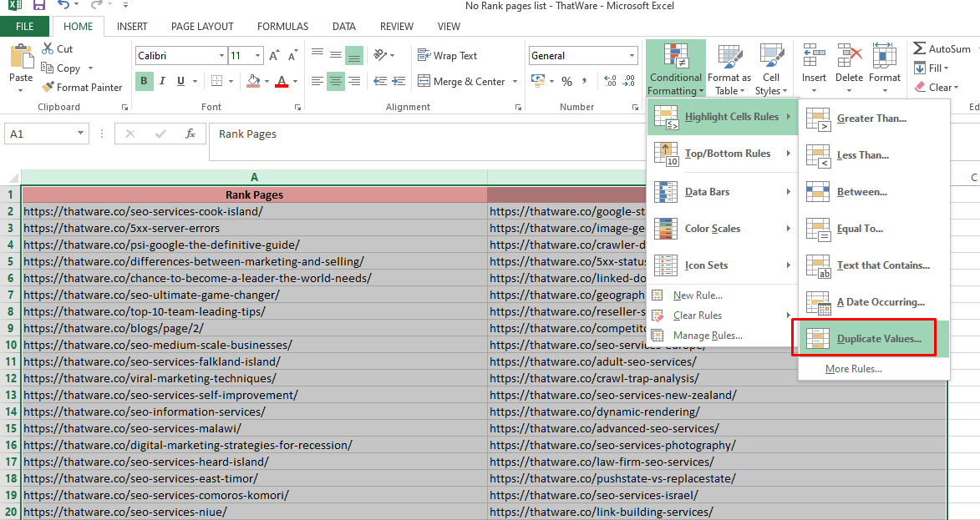Apply Comma Style format
Viewport: 980px width, 520px height.
click(x=584, y=81)
